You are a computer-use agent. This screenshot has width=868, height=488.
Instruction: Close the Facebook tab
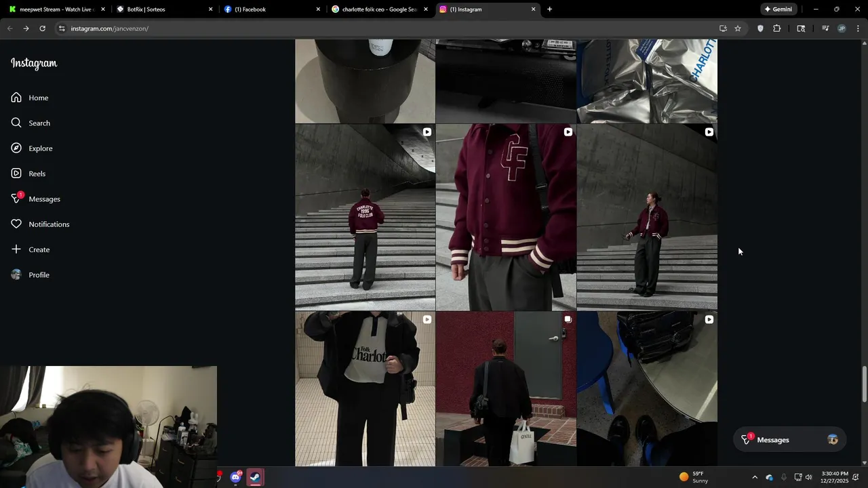click(318, 9)
